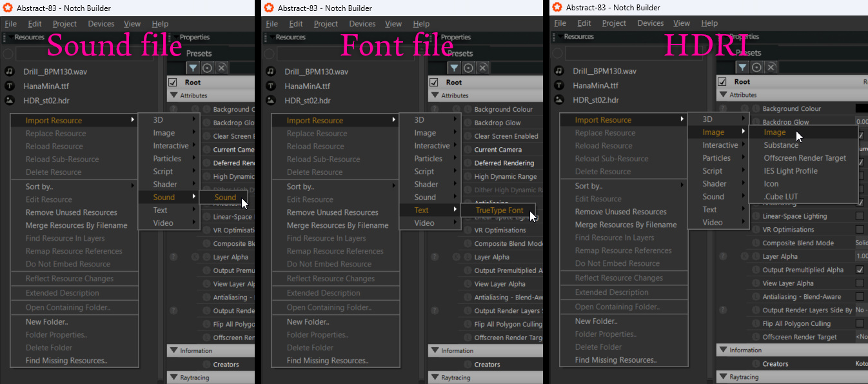This screenshot has width=868, height=384.
Task: Open Sort by.. submenu in Font file window
Action: [x=335, y=187]
